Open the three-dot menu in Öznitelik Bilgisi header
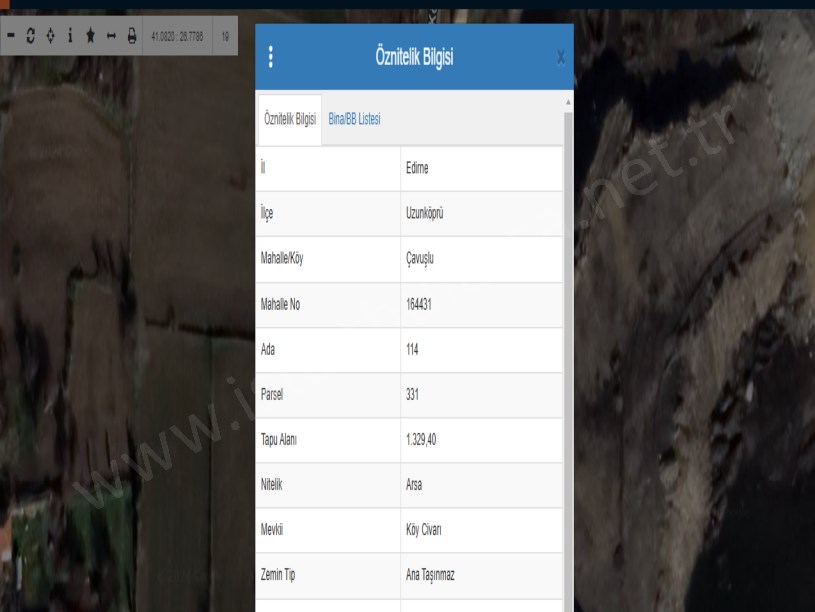 click(x=270, y=58)
